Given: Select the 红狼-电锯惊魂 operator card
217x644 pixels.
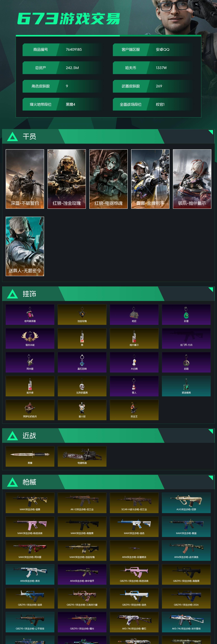Looking at the screenshot, I should coord(108,179).
